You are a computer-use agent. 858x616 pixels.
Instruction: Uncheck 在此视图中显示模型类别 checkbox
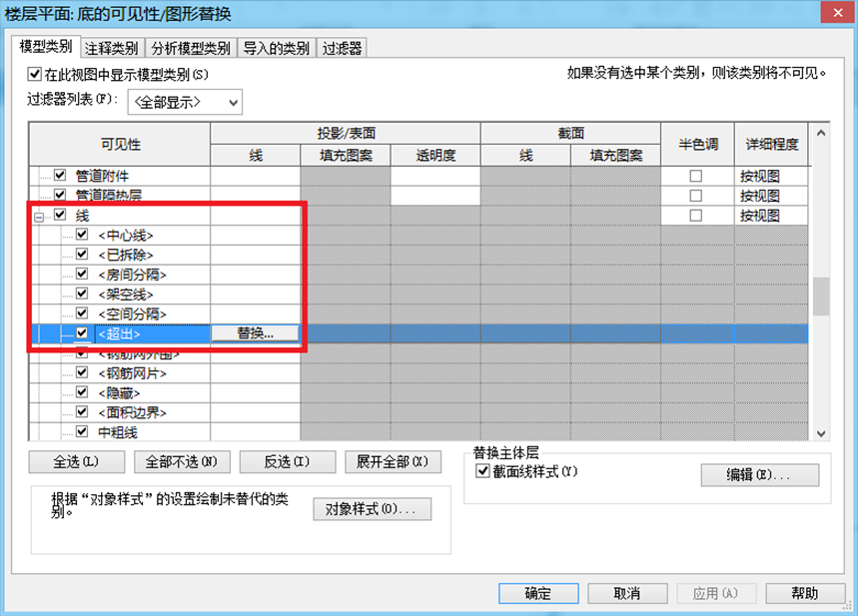coord(34,74)
